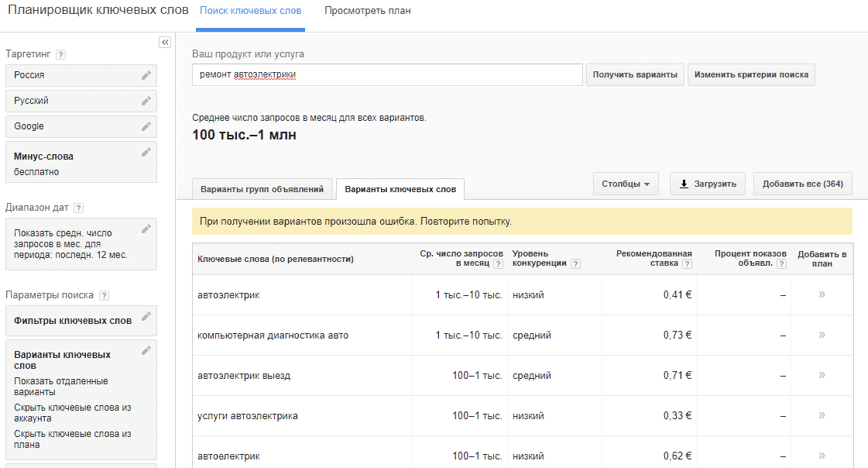Edit the Диапазон дат date range pencil
The height and width of the screenshot is (468, 868).
click(x=147, y=230)
